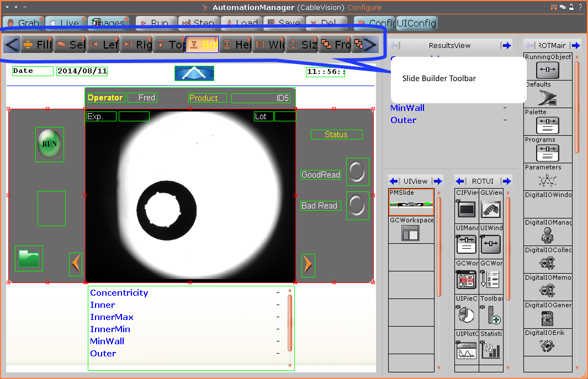Click the Bad Read indicator circle
588x379 pixels.
coord(357,206)
